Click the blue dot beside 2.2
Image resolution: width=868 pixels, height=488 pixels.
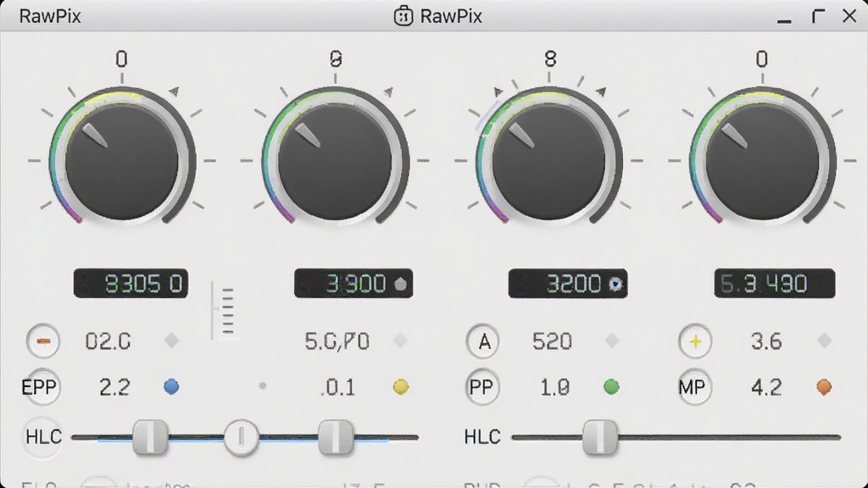[171, 386]
